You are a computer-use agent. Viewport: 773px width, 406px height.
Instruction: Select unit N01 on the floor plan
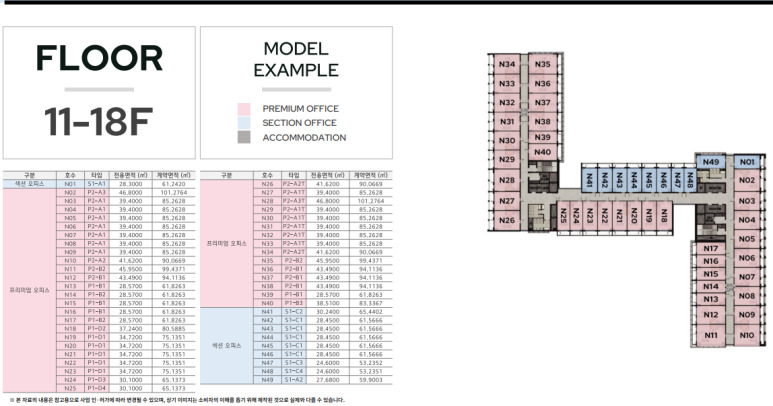click(747, 162)
